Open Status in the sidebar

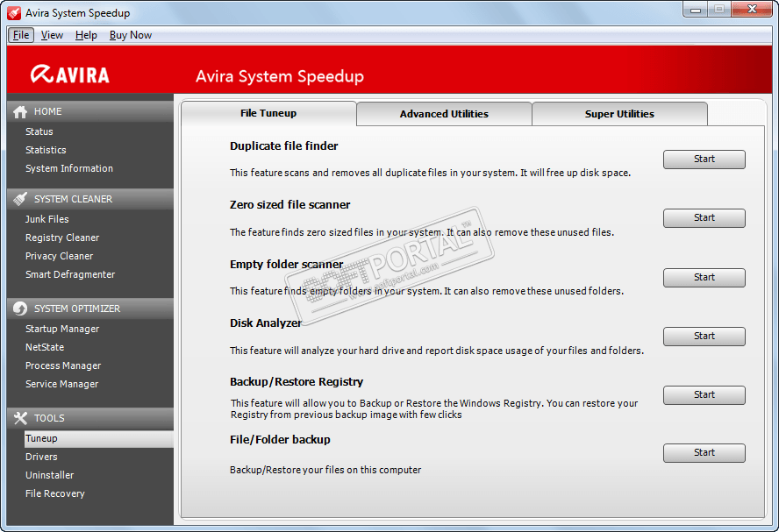pyautogui.click(x=39, y=131)
